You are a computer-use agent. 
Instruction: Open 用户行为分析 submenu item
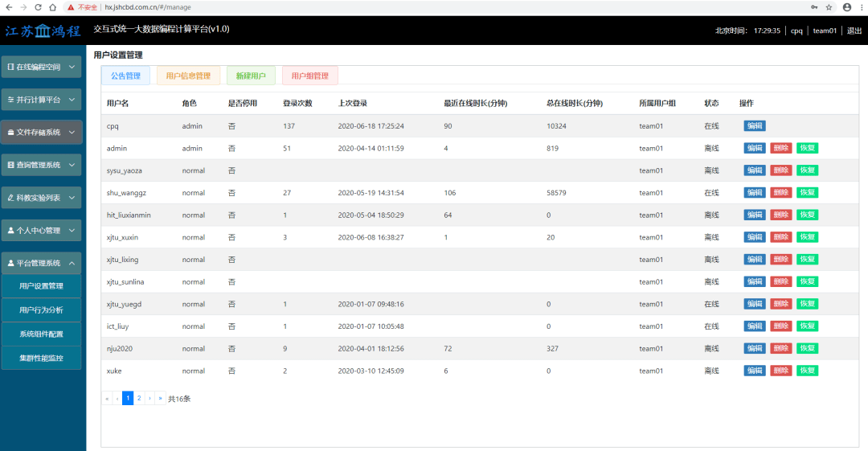(42, 310)
